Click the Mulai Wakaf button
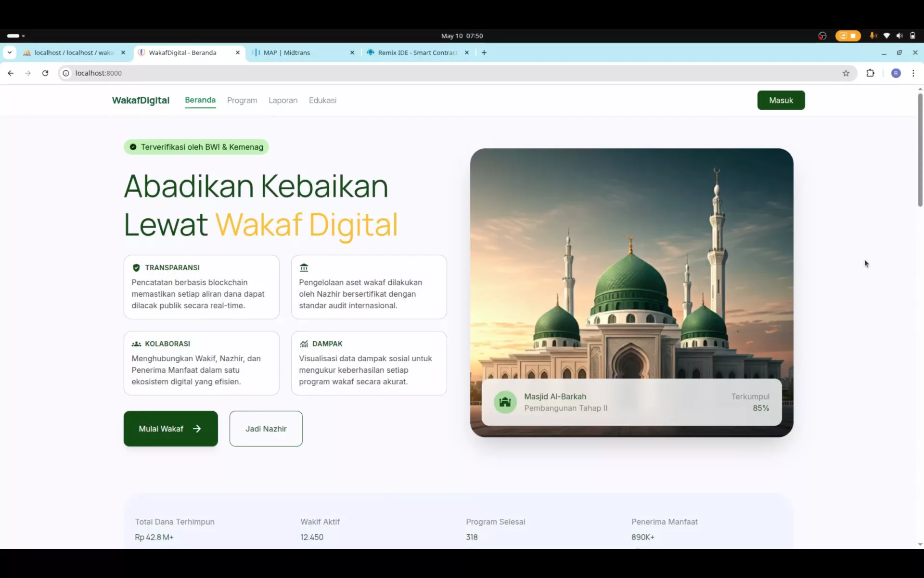The width and height of the screenshot is (924, 578). click(171, 429)
